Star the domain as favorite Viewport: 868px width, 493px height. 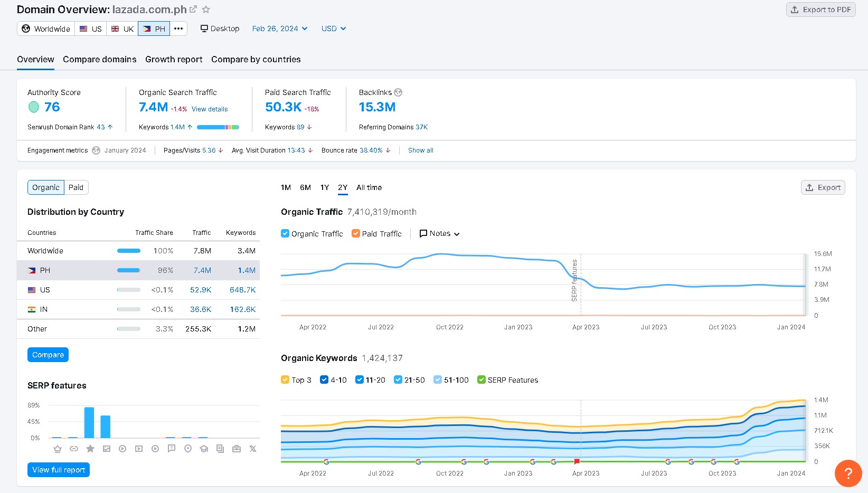tap(206, 10)
